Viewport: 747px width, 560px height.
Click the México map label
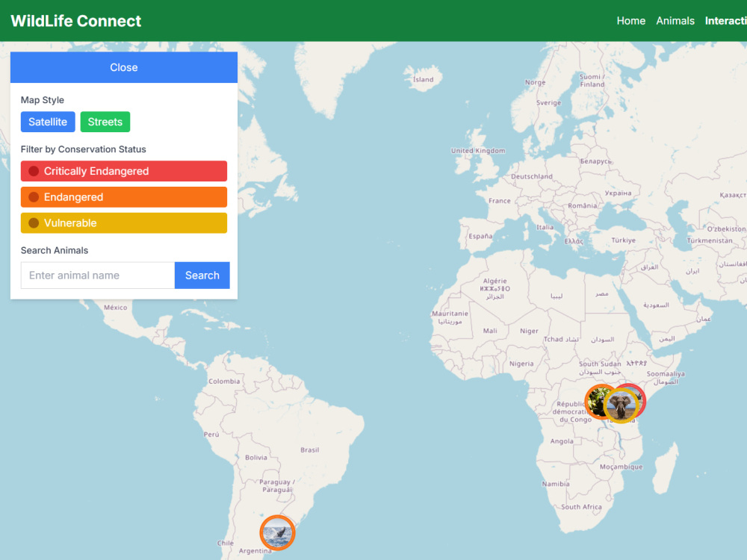point(115,307)
